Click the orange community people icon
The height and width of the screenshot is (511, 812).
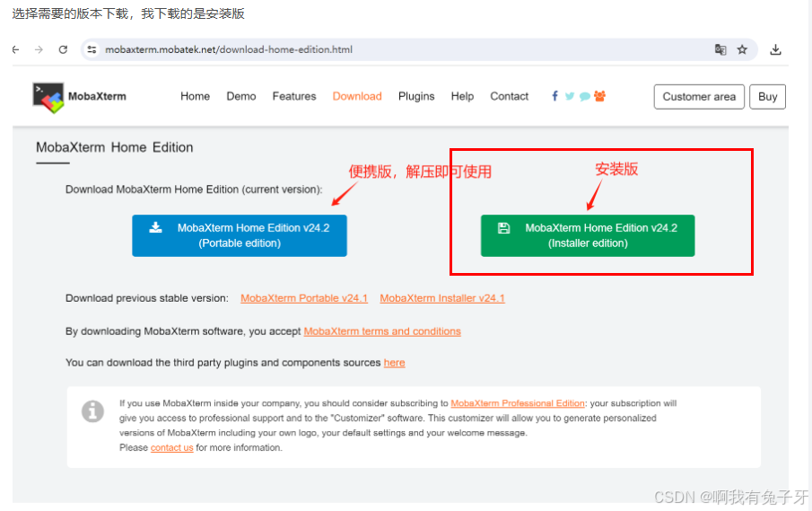[x=599, y=96]
